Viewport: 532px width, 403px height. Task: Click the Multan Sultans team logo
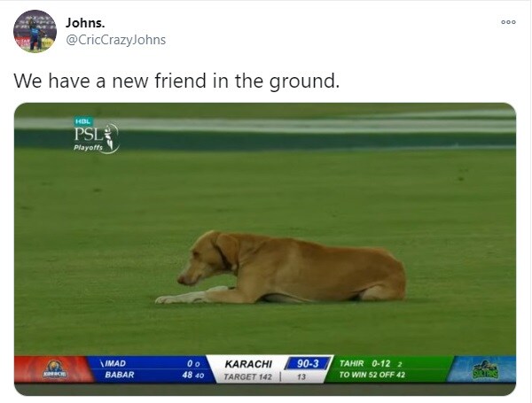(x=486, y=369)
